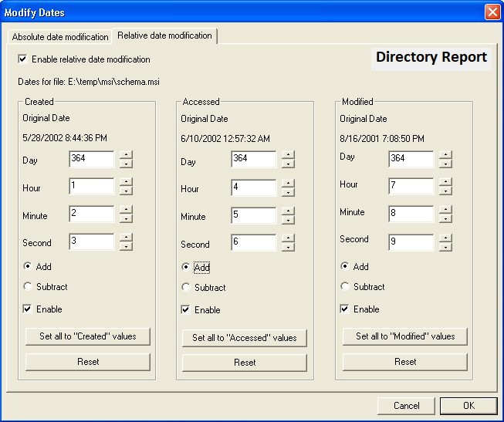Increase the Accessed Minute spinner value
Screen dimensions: 504x422
click(x=288, y=211)
